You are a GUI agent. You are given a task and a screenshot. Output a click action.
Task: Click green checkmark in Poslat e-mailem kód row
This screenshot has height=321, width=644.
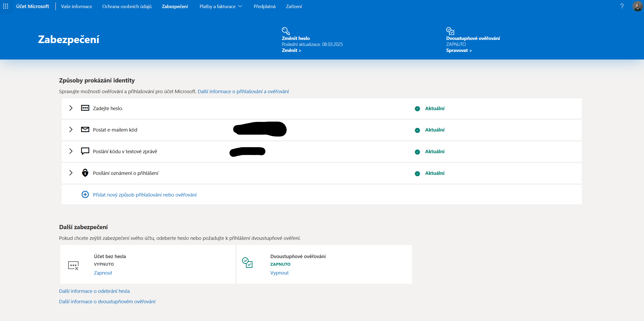coord(417,130)
